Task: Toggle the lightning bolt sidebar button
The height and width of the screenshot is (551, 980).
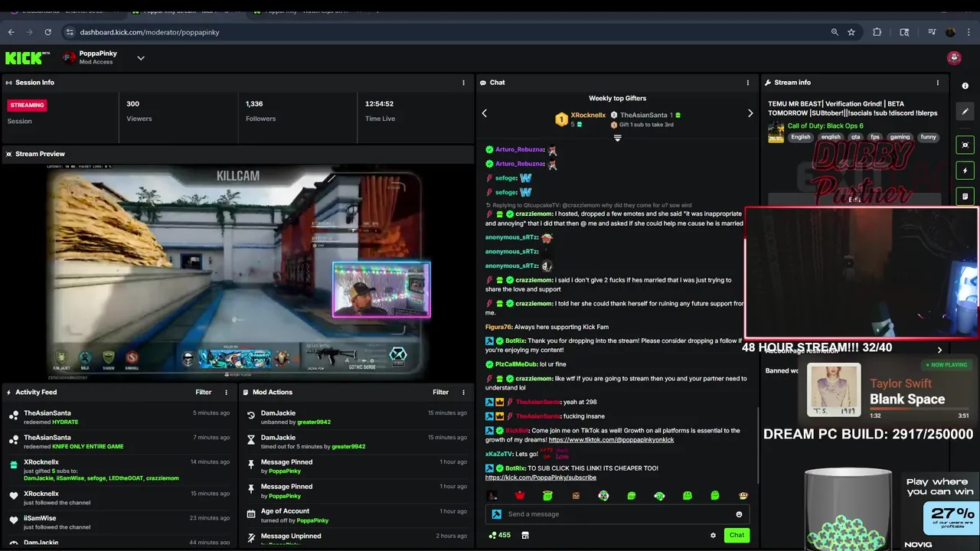Action: click(965, 171)
